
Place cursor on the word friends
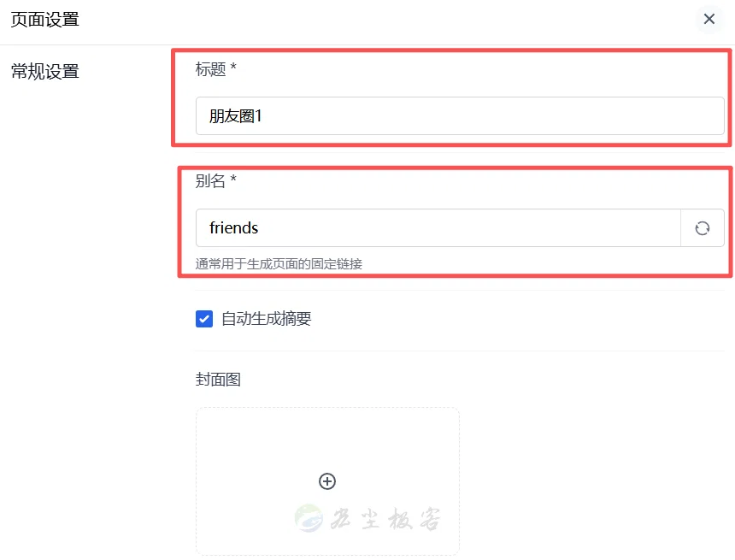pyautogui.click(x=233, y=228)
